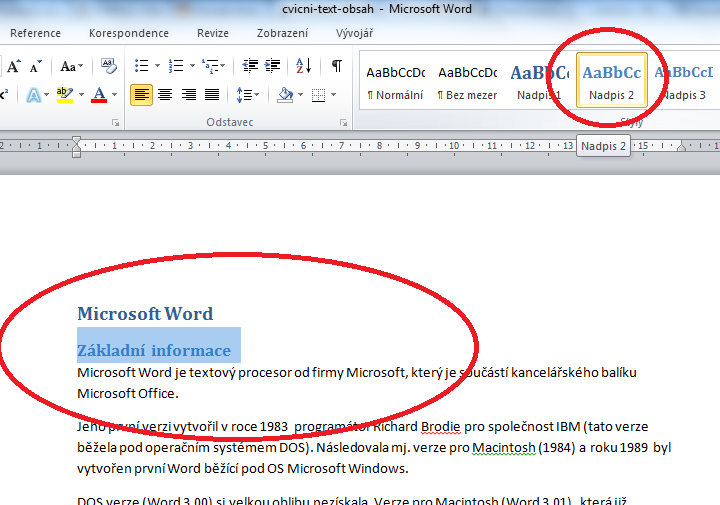Toggle Show/Hide paragraph marks

(x=337, y=66)
